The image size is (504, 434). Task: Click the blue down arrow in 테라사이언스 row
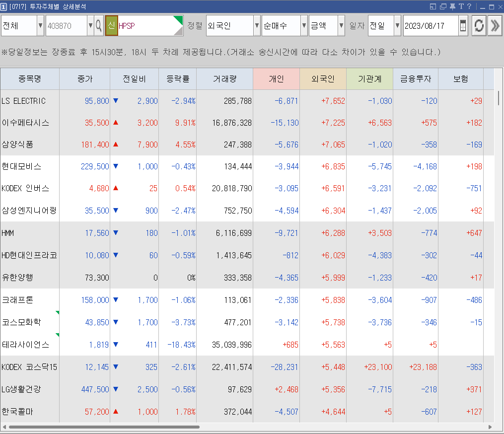click(116, 345)
